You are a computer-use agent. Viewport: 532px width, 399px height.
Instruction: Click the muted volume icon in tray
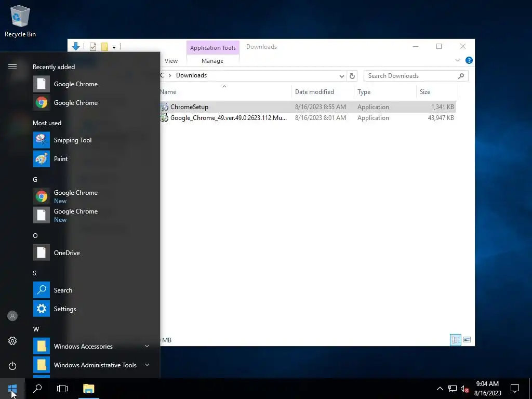click(x=464, y=389)
